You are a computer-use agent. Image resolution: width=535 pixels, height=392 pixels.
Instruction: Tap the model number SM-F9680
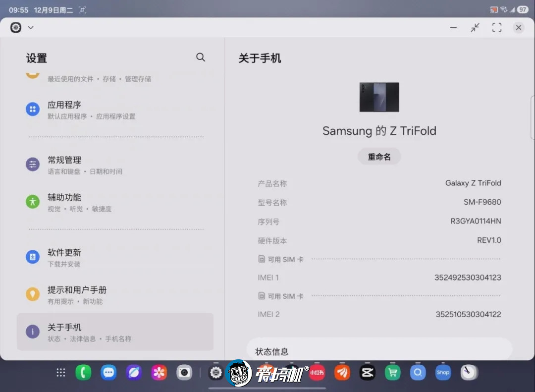(x=482, y=202)
